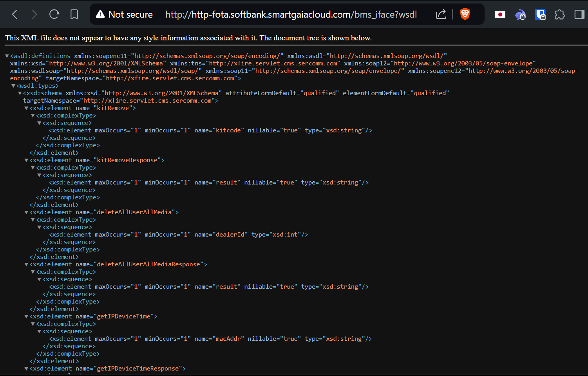588x376 pixels.
Task: Click the Japanese flag extension icon
Action: click(x=500, y=14)
